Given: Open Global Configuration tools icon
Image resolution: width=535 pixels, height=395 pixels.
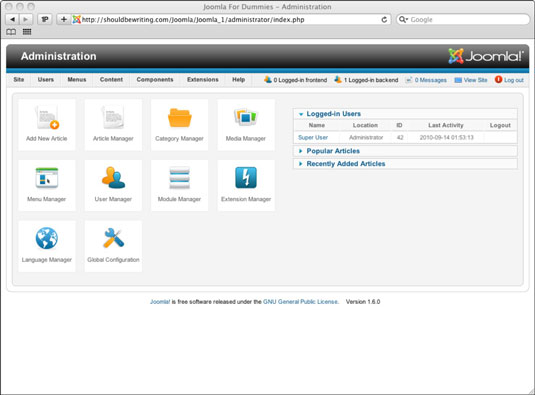Looking at the screenshot, I should point(113,238).
